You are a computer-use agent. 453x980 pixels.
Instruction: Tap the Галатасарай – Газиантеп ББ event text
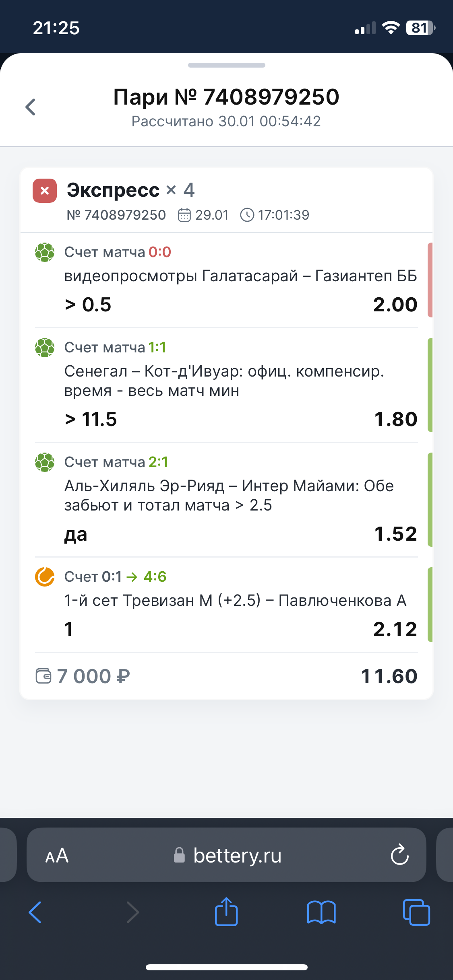coord(240,276)
